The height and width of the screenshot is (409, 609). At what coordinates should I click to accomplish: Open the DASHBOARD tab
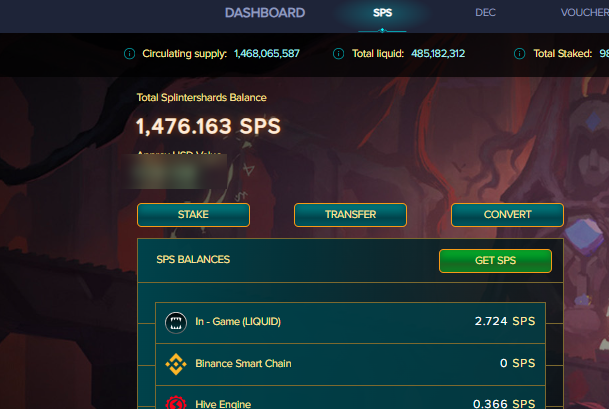point(265,13)
